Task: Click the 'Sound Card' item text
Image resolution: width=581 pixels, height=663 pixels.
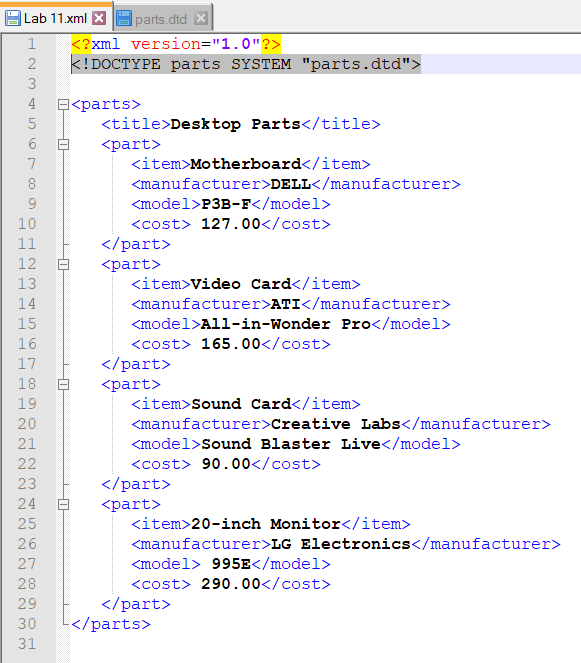Action: 241,404
